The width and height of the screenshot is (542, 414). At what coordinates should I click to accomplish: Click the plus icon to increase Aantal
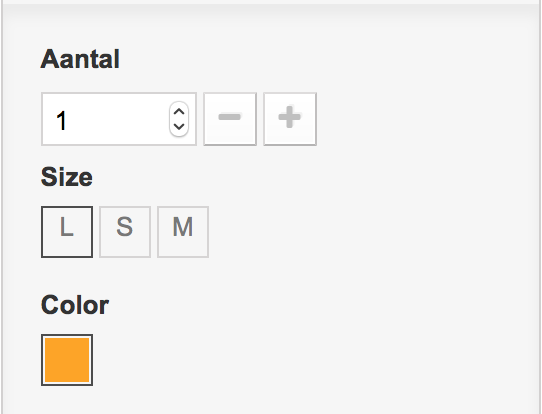290,119
